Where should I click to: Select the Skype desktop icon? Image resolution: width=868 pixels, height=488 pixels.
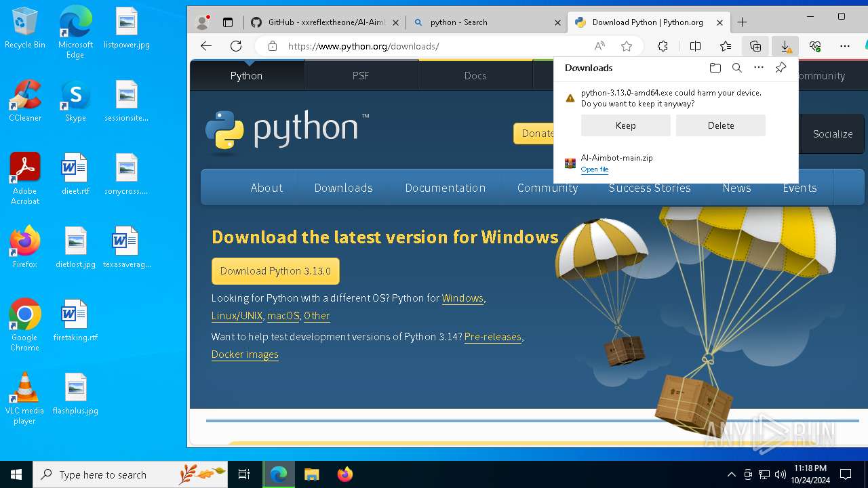[x=75, y=101]
